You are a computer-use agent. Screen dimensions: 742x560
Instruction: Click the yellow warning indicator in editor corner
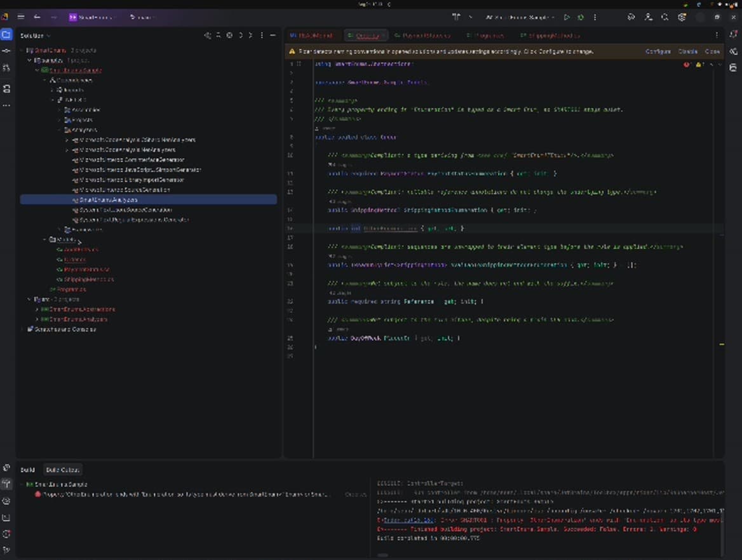(699, 64)
